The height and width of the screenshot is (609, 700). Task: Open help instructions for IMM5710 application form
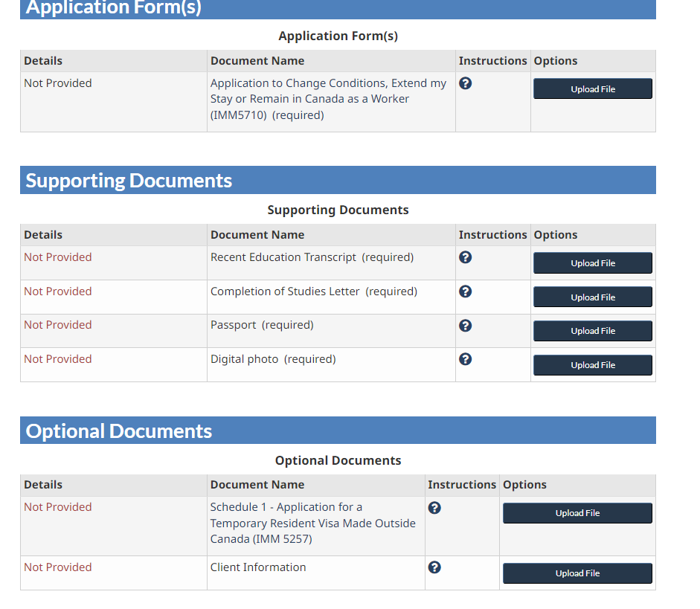(x=465, y=83)
